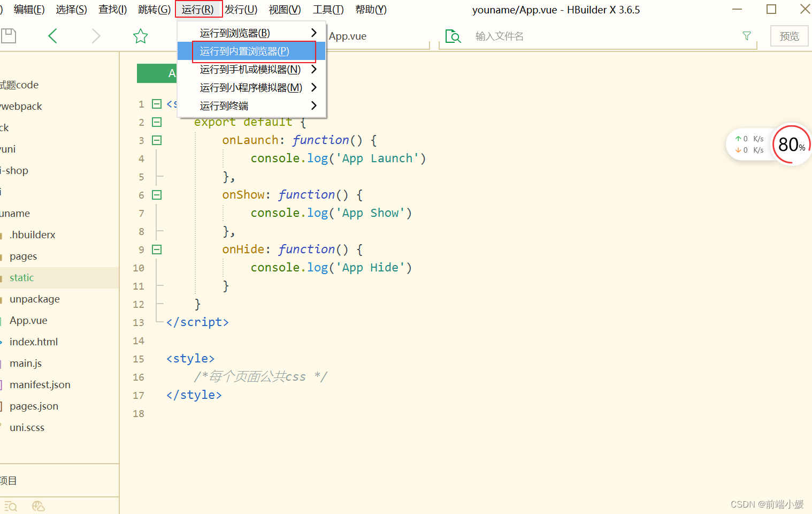The width and height of the screenshot is (812, 514).
Task: Click the file search magnifier icon
Action: 453,36
